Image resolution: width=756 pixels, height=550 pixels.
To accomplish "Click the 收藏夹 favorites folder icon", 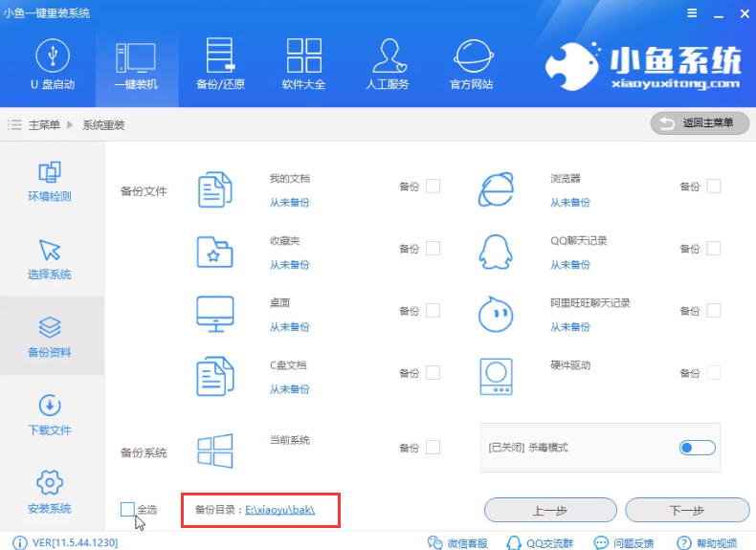I will pyautogui.click(x=215, y=252).
